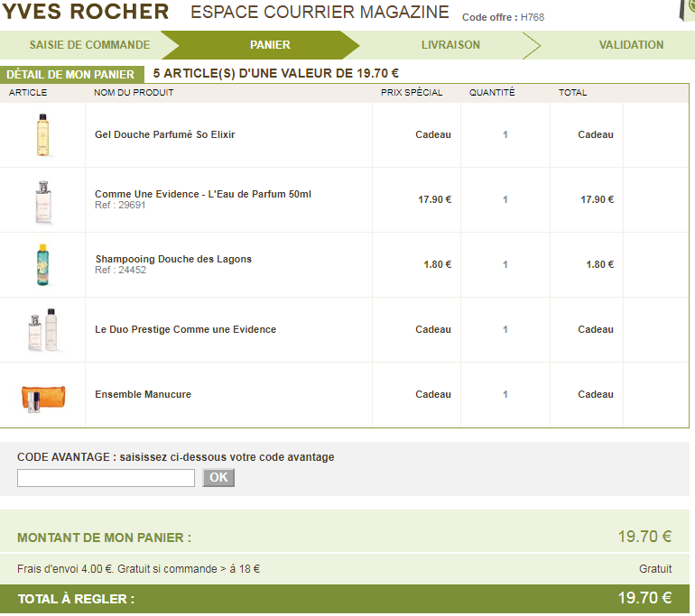Click the Le Duo Prestige Comme une Evidence name
Image resolution: width=695 pixels, height=616 pixels.
[185, 329]
